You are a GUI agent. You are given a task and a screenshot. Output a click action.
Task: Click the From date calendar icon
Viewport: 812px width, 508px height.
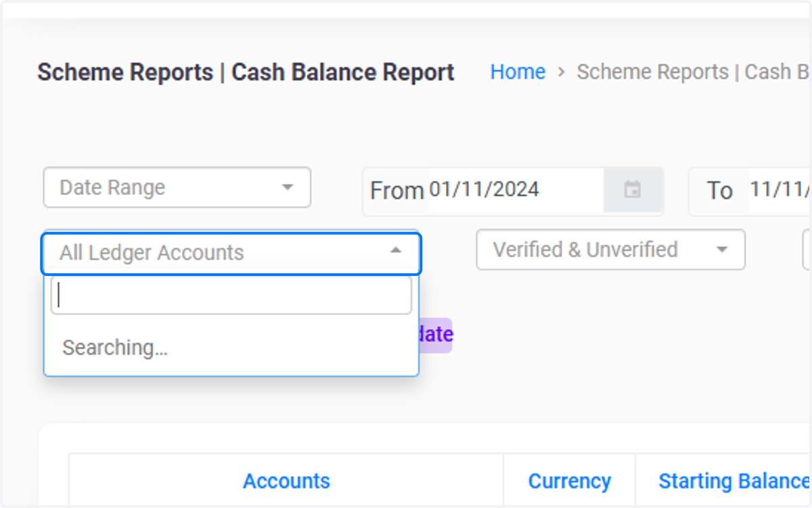coord(633,189)
